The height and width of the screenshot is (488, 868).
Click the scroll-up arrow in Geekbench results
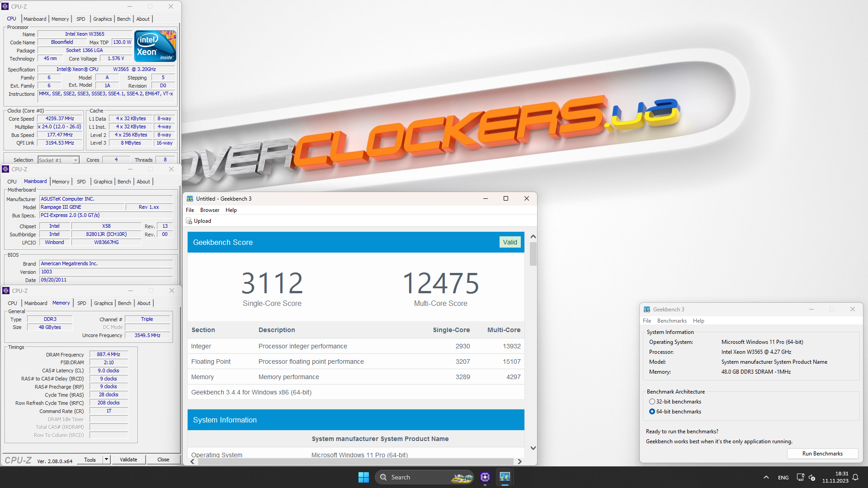pos(533,236)
